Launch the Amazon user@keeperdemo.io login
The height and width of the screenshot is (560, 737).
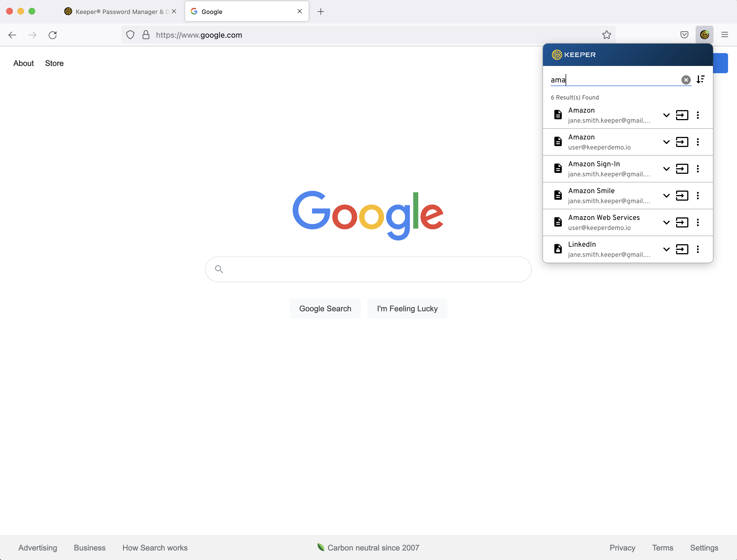pyautogui.click(x=682, y=142)
